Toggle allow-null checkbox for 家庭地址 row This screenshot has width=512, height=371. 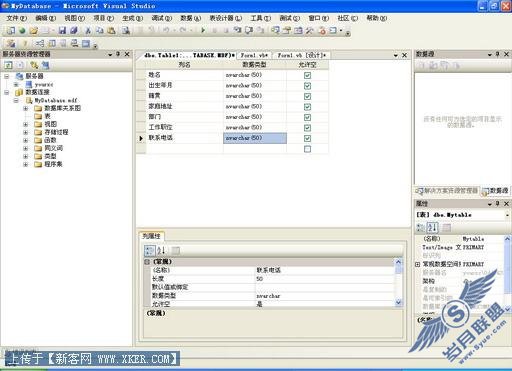(x=307, y=107)
